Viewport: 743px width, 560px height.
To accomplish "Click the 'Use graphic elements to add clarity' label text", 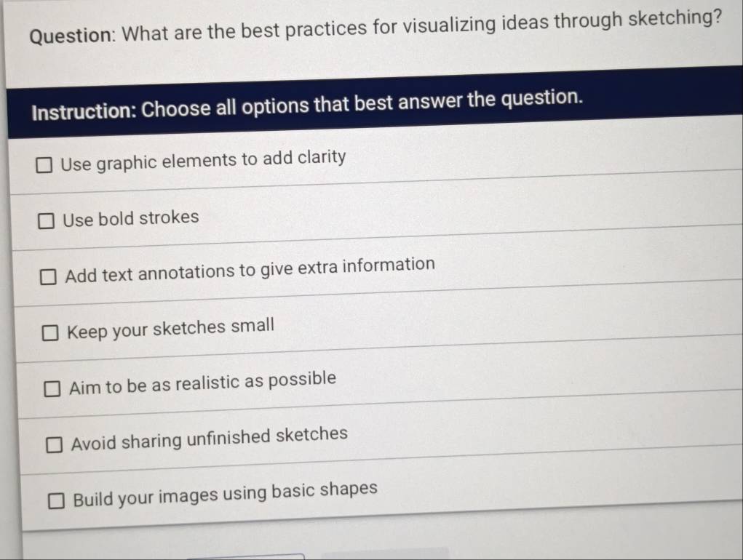I will (x=203, y=159).
